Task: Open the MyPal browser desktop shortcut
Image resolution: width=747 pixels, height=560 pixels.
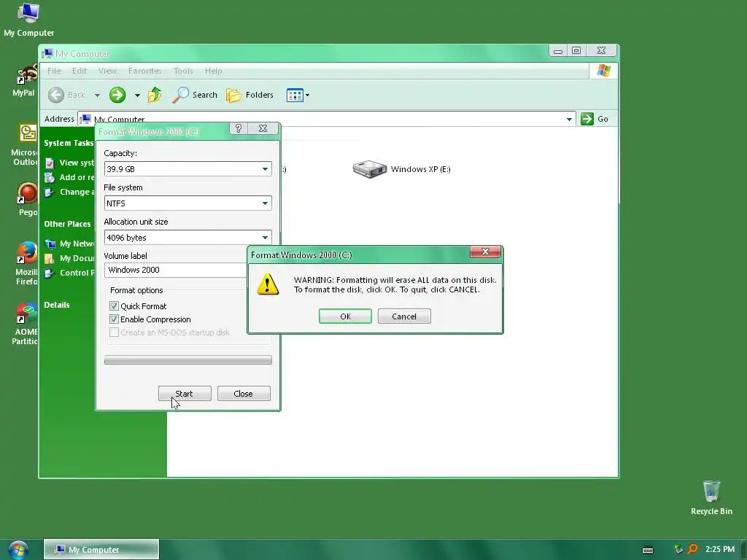Action: point(25,80)
